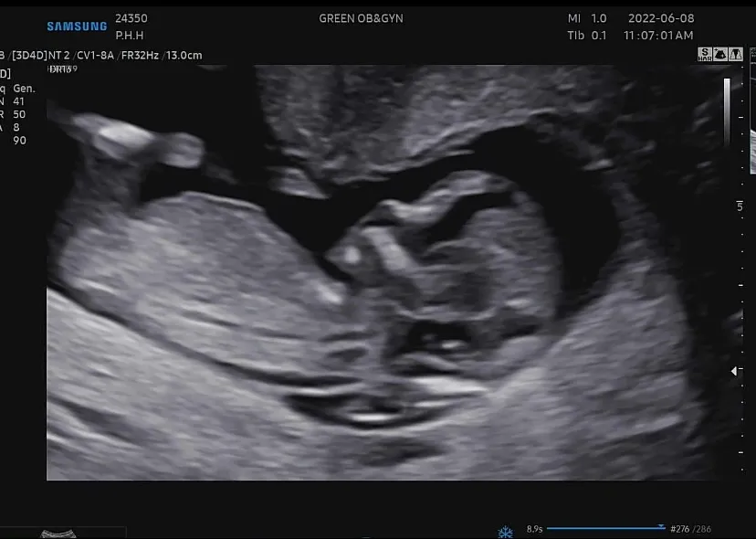The width and height of the screenshot is (756, 539).
Task: Click the focus position arrow on depth scale
Action: pos(734,371)
